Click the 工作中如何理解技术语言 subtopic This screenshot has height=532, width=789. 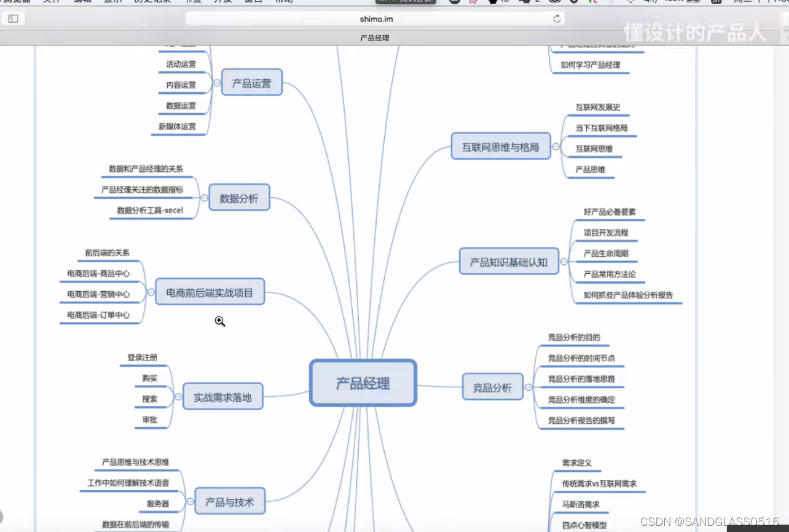(x=128, y=483)
